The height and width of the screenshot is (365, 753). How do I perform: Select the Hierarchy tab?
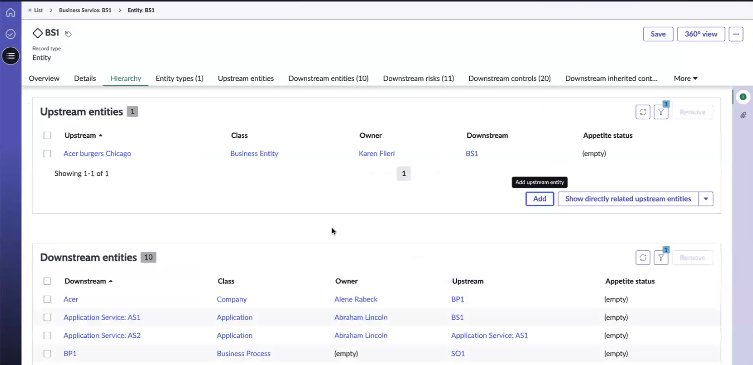pyautogui.click(x=126, y=78)
